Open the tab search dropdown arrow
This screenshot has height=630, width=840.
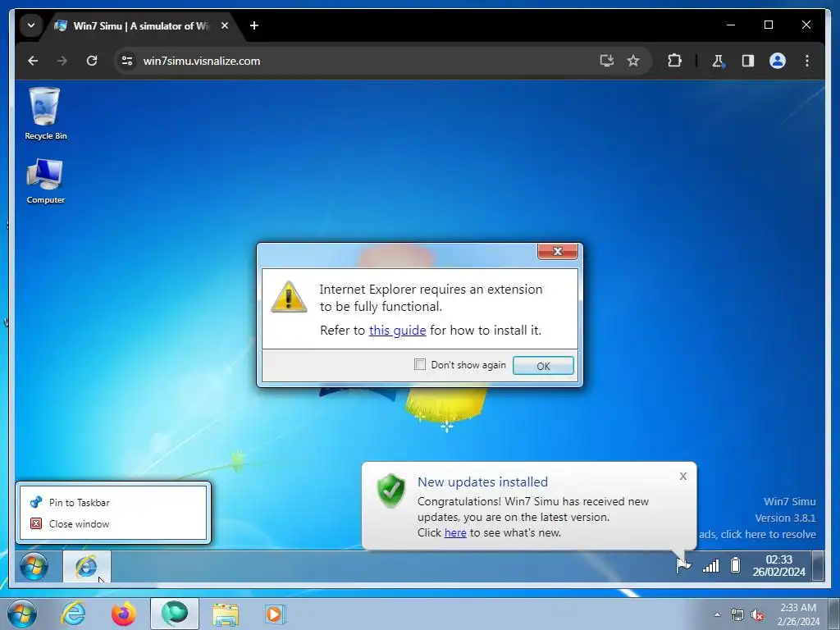(x=31, y=25)
